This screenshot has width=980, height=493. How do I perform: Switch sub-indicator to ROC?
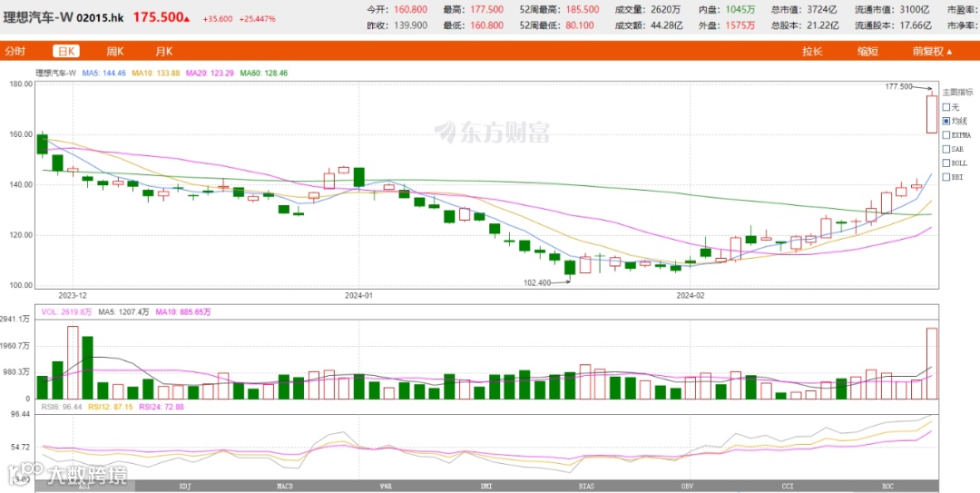click(x=888, y=486)
